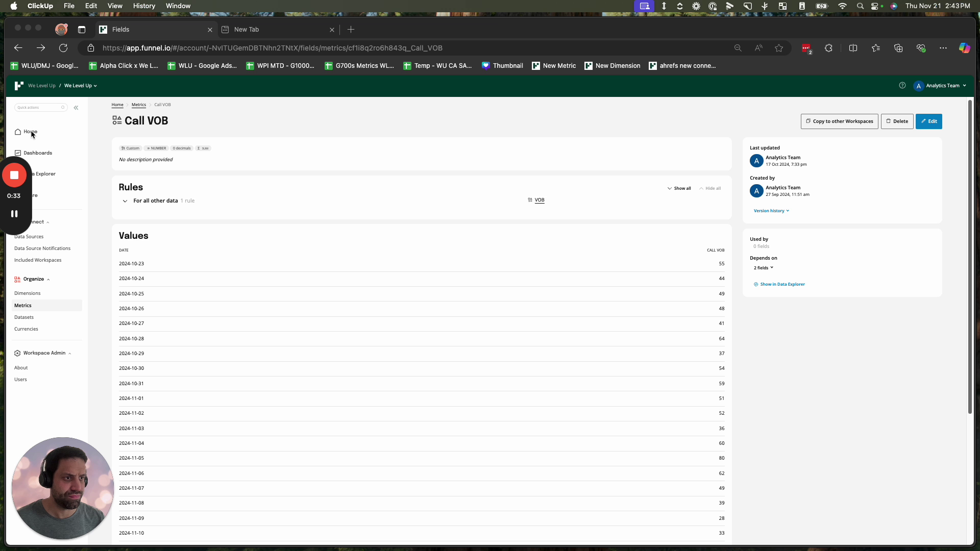Stop the screen recording with the red button
Image resolution: width=980 pixels, height=551 pixels.
click(14, 175)
